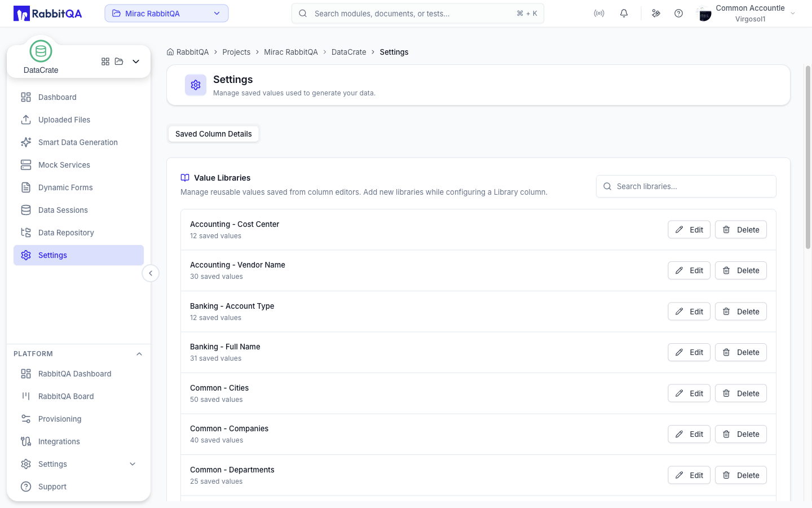Screen dimensions: 812x508
Task: Delete the Common - Companies library
Action: 741,434
